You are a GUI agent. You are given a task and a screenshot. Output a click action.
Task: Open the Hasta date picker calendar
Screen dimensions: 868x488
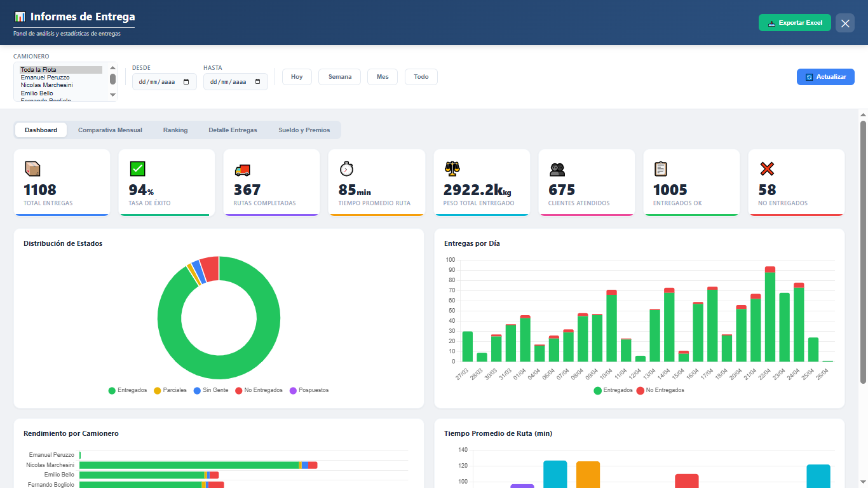click(x=257, y=82)
